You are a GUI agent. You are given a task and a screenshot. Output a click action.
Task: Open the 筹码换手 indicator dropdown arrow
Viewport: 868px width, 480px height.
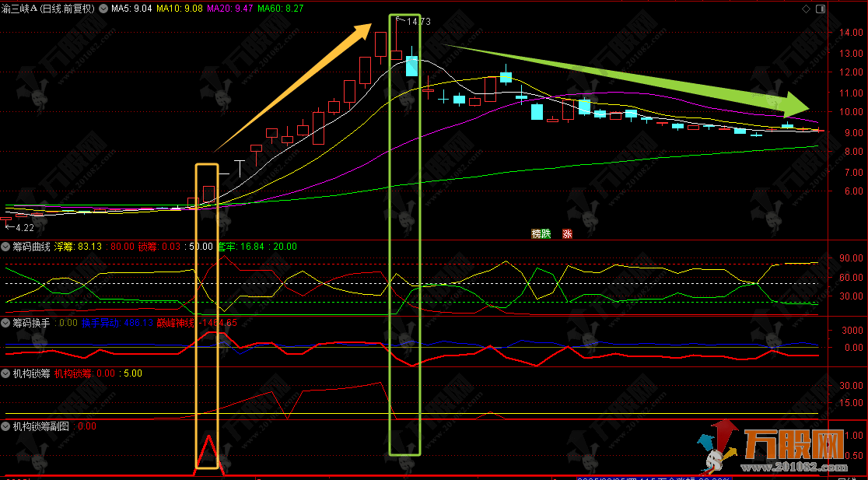pyautogui.click(x=7, y=322)
